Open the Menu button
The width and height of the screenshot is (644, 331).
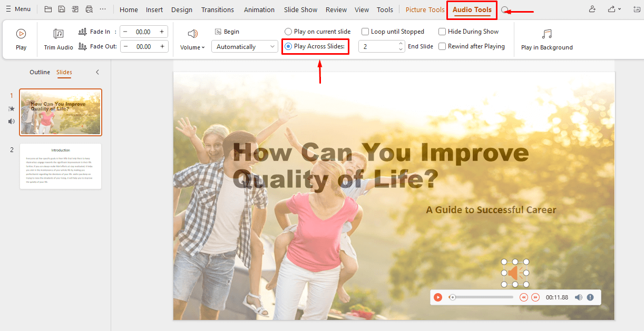18,9
